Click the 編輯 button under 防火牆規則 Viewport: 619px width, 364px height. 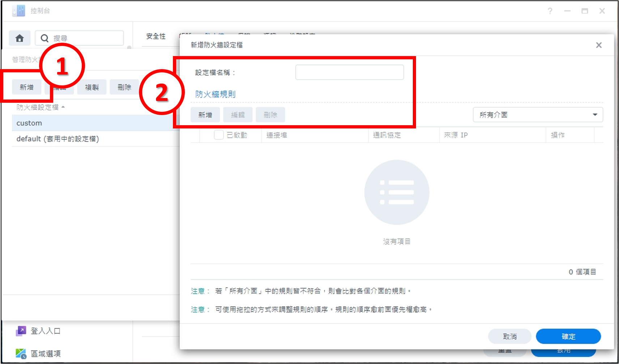pos(238,115)
